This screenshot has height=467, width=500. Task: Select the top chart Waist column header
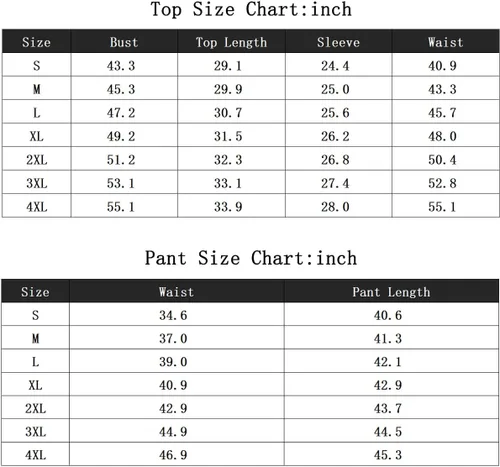(x=446, y=42)
